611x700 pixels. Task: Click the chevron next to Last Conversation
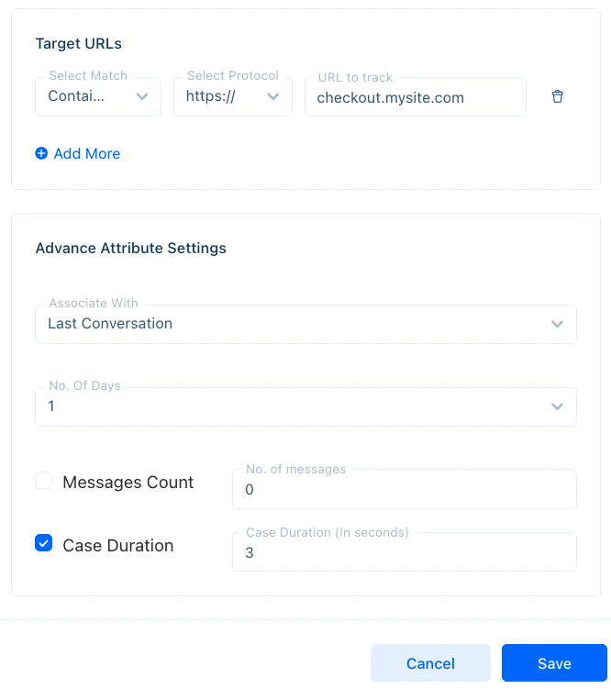click(557, 324)
